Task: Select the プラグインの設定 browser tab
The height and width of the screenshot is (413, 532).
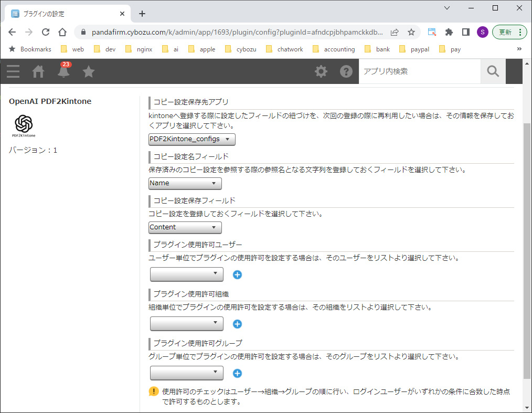Action: [68, 14]
